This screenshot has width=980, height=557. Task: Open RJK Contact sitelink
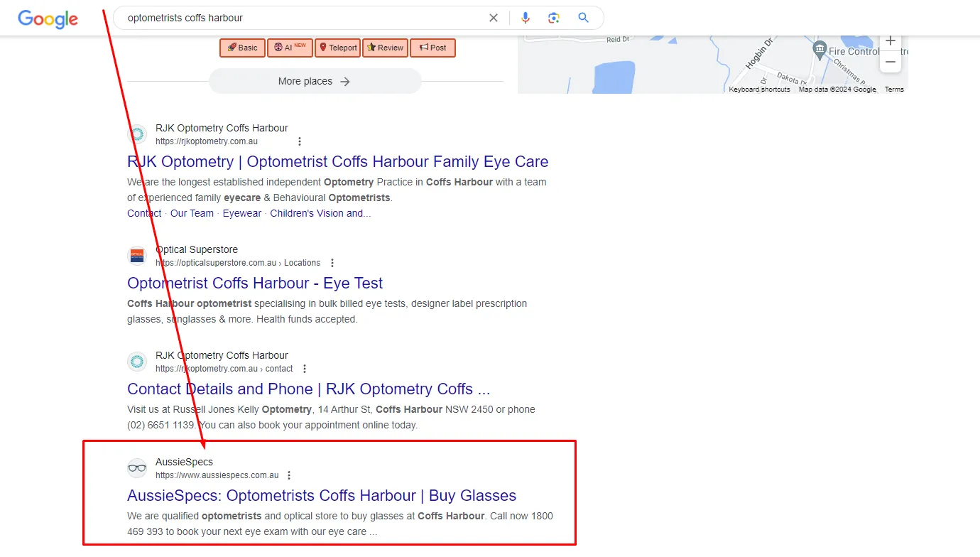[144, 213]
